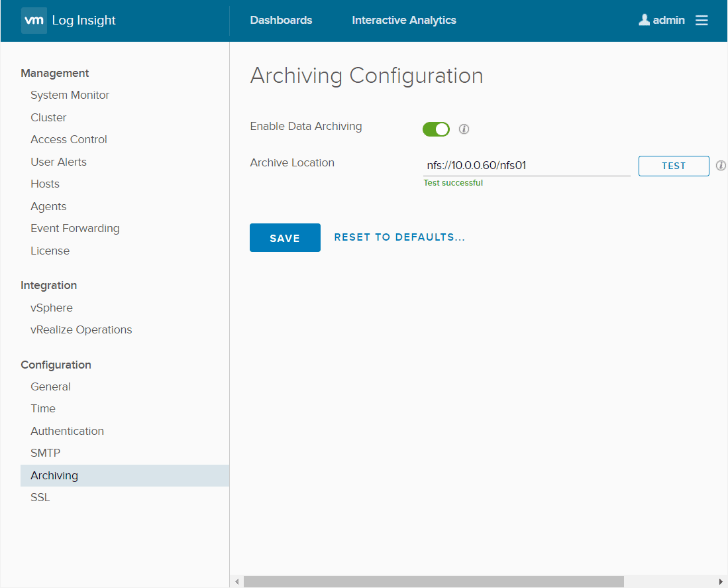The height and width of the screenshot is (588, 728).
Task: Click the admin username label
Action: (x=668, y=20)
